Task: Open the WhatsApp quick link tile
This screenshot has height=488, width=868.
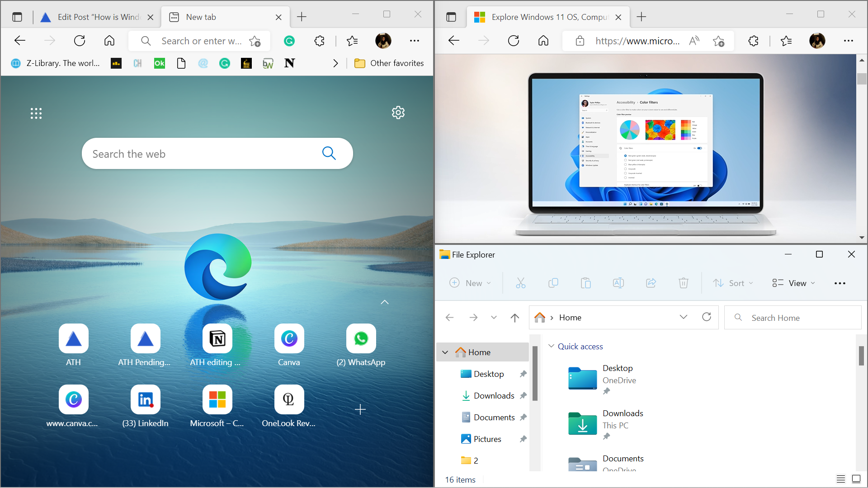Action: (361, 339)
